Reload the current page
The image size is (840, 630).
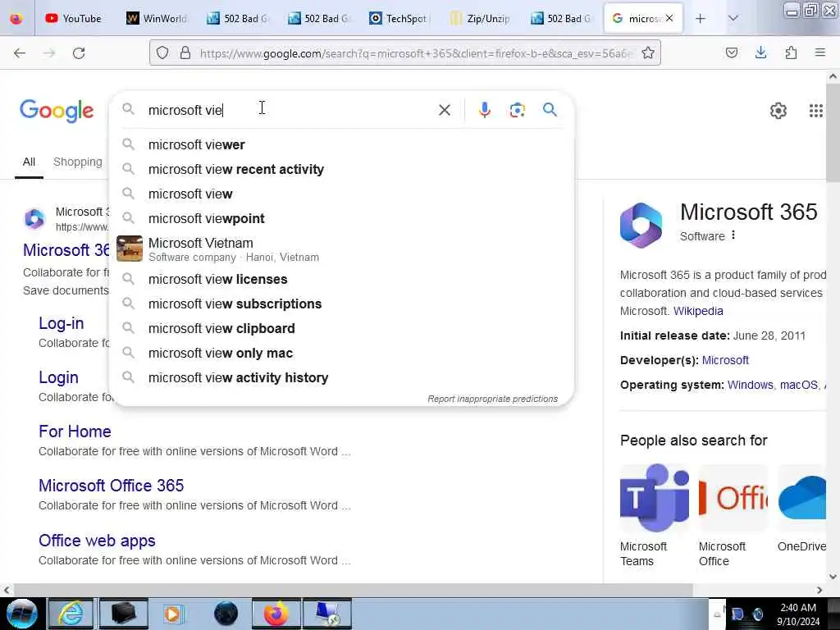coord(79,53)
